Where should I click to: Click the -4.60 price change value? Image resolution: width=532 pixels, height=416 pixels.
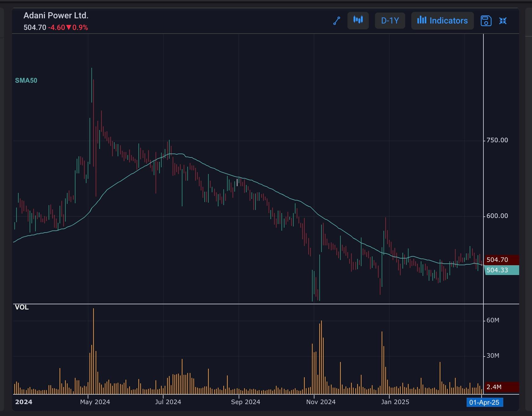tap(57, 28)
